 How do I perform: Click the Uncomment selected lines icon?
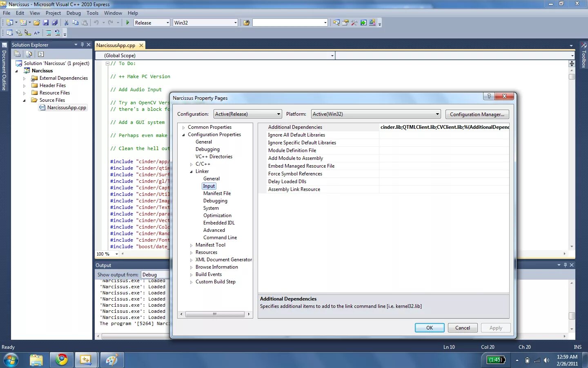pyautogui.click(x=58, y=33)
